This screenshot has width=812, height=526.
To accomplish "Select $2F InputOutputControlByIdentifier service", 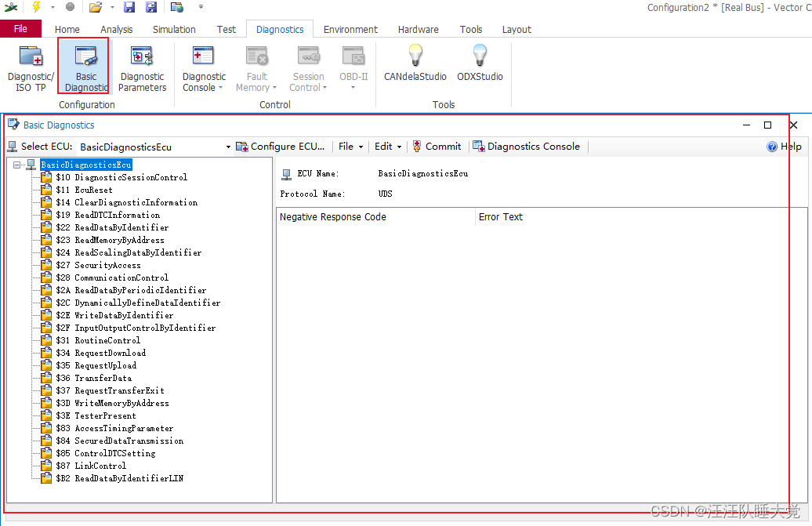I will 136,328.
